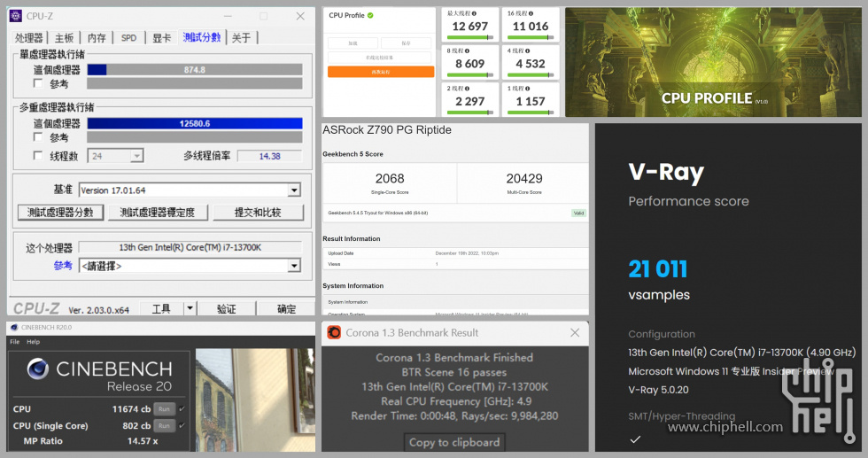Click info icon next to 2 线程 score
This screenshot has width=868, height=458.
click(x=468, y=89)
